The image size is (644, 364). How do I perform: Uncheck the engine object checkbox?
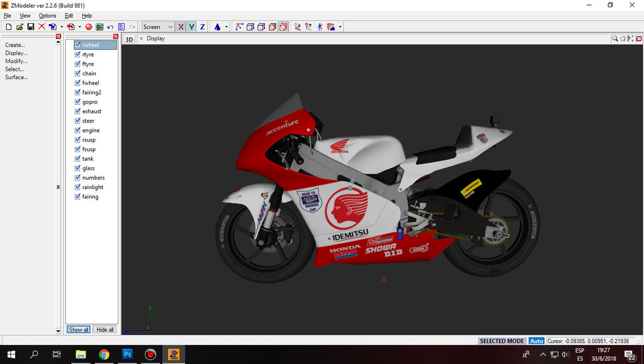pyautogui.click(x=77, y=130)
